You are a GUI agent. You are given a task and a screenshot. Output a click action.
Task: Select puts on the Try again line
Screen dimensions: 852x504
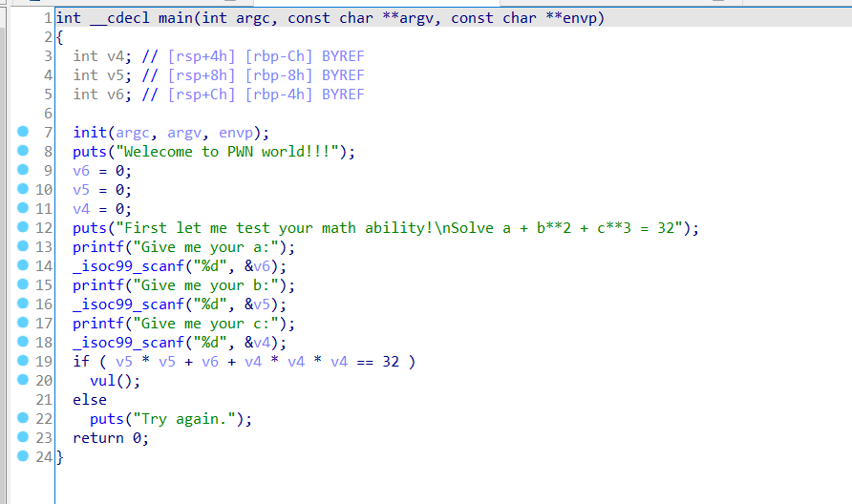pos(107,419)
